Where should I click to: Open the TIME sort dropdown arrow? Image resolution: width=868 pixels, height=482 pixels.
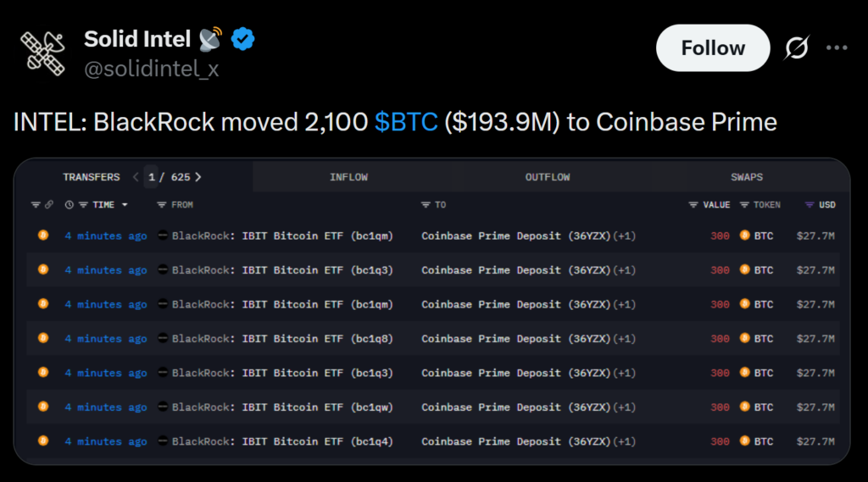[125, 205]
